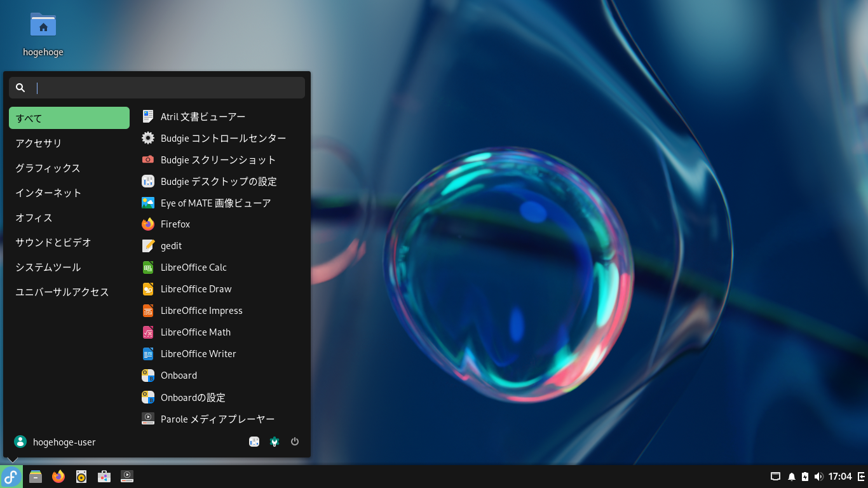The width and height of the screenshot is (868, 488).
Task: Open Budgie デスクトップの設定 list entry
Action: click(x=220, y=181)
